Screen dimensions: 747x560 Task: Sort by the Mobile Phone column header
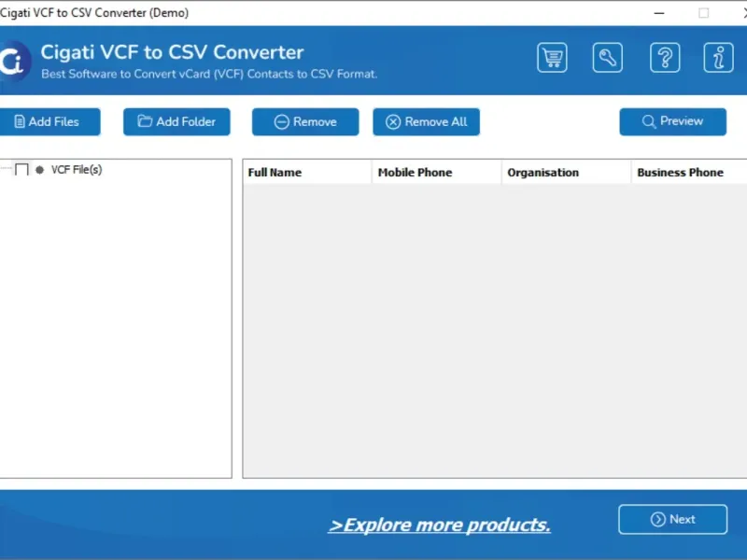(x=436, y=173)
